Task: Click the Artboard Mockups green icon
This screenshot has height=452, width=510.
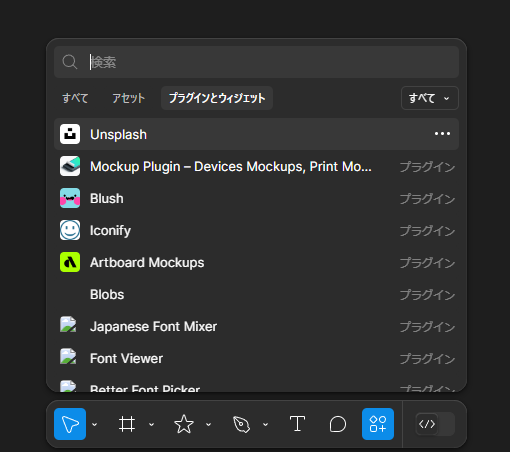Action: [x=70, y=262]
